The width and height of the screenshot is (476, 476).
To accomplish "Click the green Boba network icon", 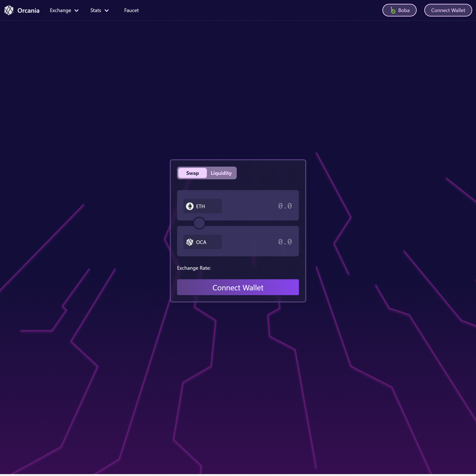I will (x=393, y=10).
